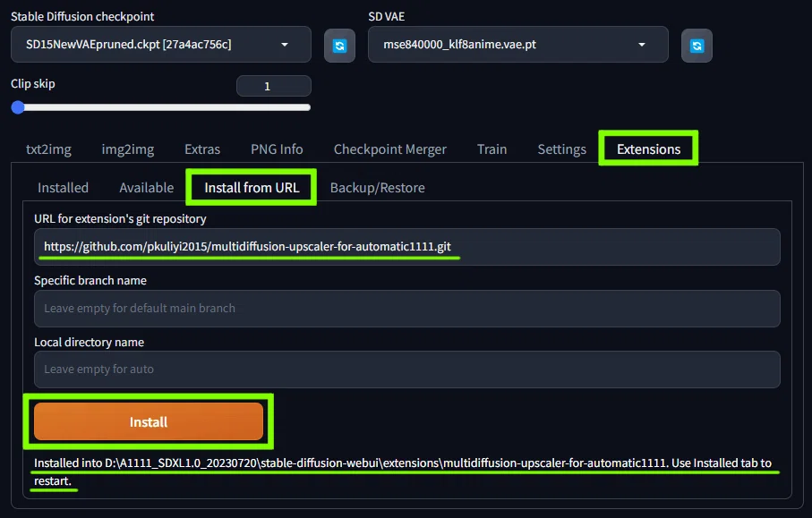Screen dimensions: 812x518
Task: Switch to the txt2img tab
Action: coord(48,149)
